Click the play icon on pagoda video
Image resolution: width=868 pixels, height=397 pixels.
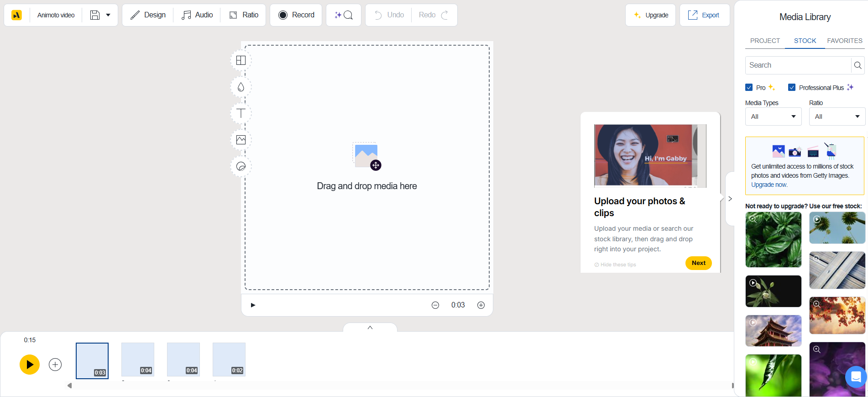click(753, 323)
